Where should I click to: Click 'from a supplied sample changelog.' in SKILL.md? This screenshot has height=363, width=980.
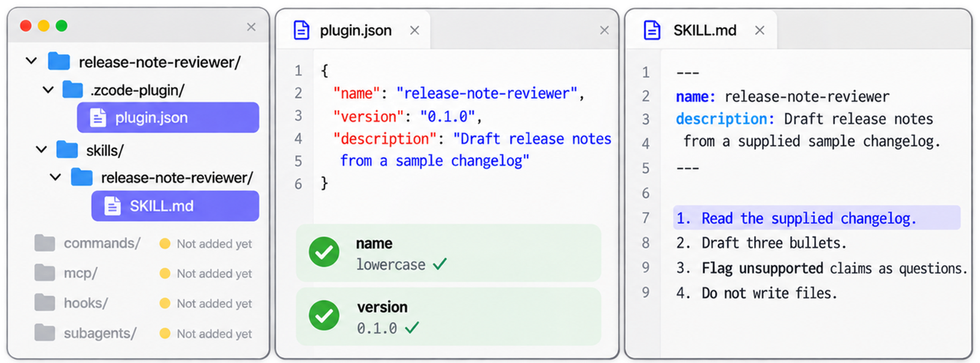tap(812, 141)
